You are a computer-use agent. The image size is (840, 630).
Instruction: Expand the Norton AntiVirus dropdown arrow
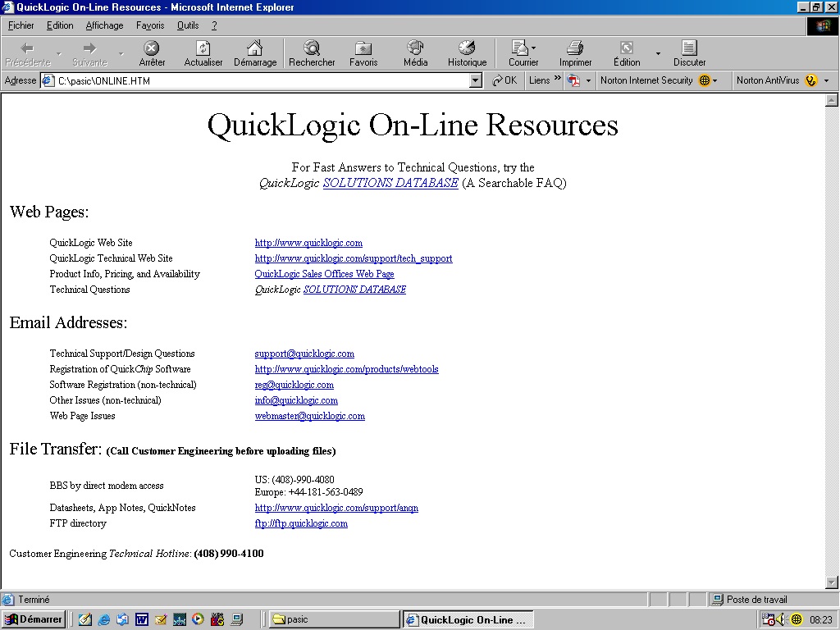[826, 80]
